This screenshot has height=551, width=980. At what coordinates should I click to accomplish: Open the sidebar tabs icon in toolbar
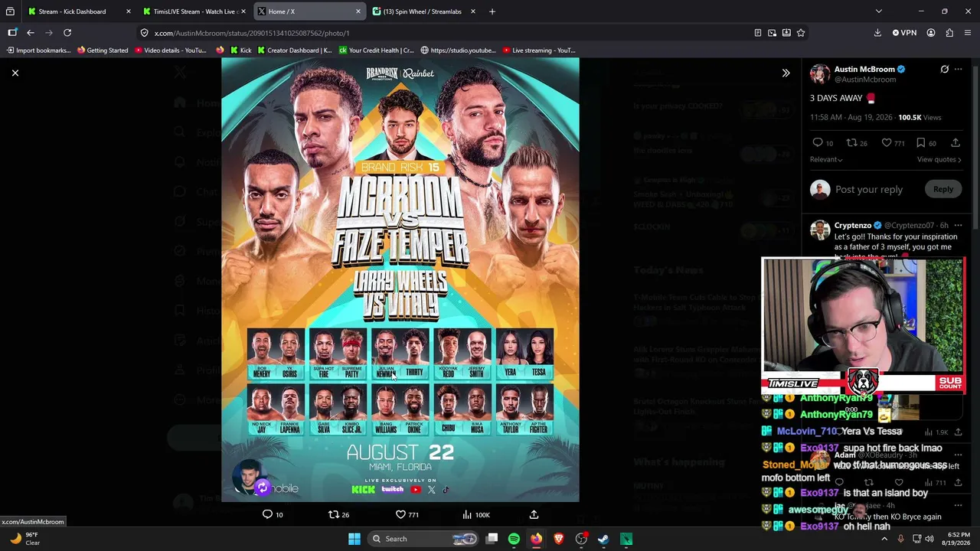pos(12,33)
